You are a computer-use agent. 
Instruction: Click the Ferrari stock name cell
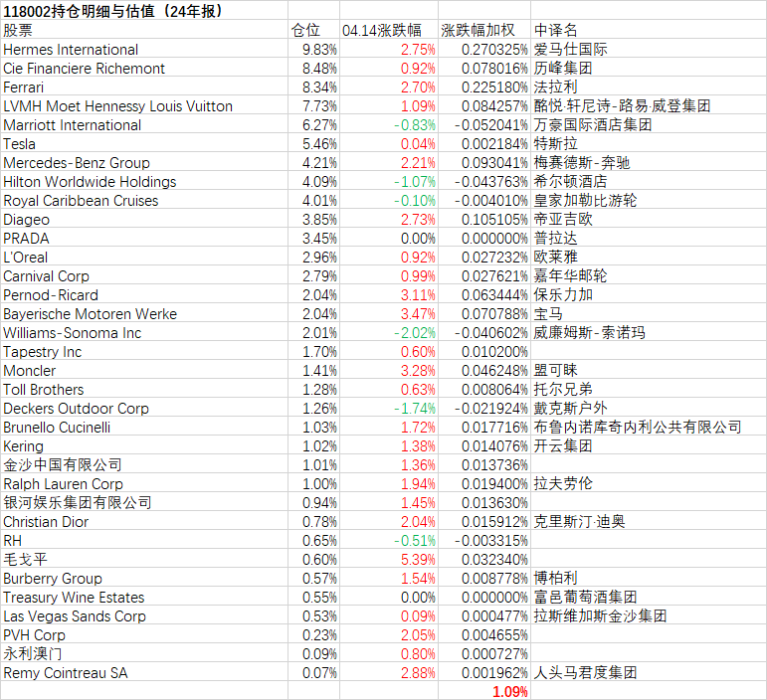tap(144, 87)
